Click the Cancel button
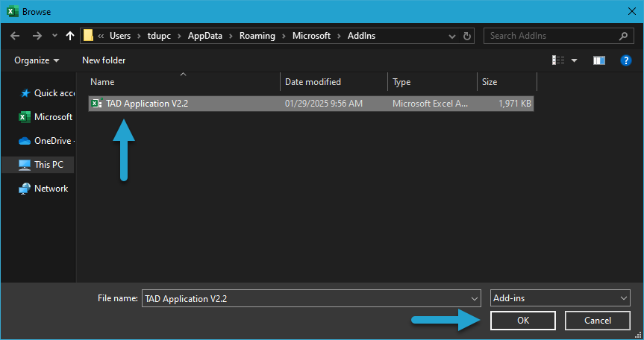The width and height of the screenshot is (644, 340). tap(598, 321)
